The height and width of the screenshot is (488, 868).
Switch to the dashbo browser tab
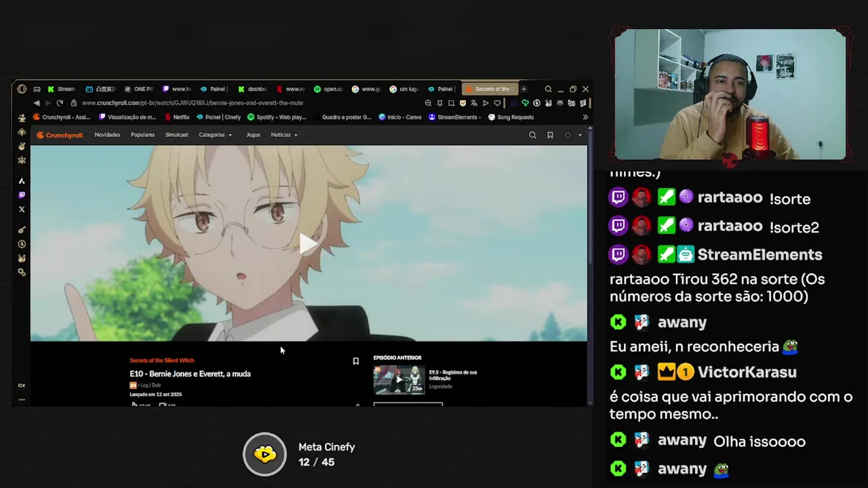[252, 89]
